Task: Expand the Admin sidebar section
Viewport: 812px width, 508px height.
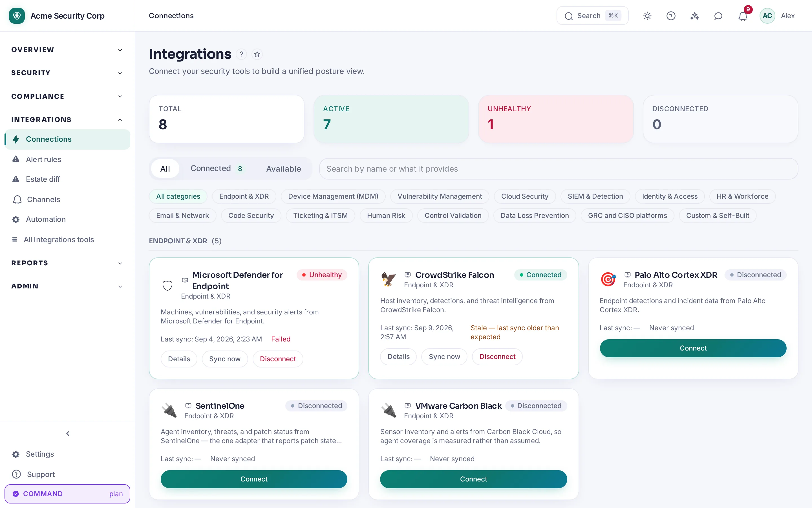Action: click(67, 286)
